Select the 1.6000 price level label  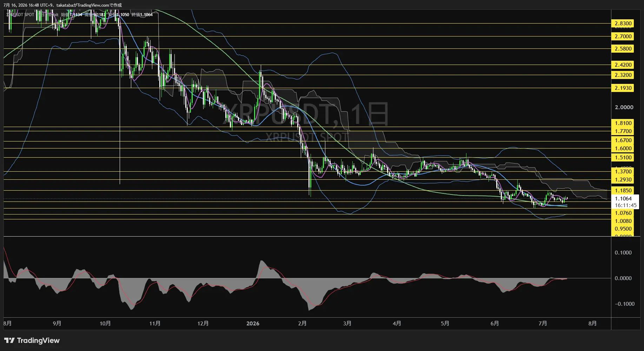pyautogui.click(x=623, y=148)
